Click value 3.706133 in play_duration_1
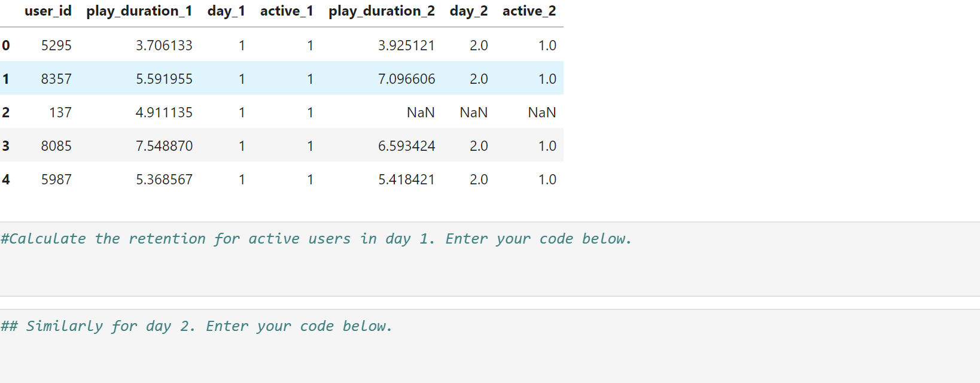 click(x=164, y=45)
